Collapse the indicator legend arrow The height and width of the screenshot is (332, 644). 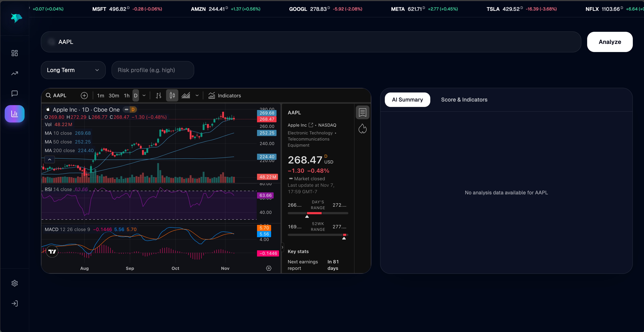point(49,159)
